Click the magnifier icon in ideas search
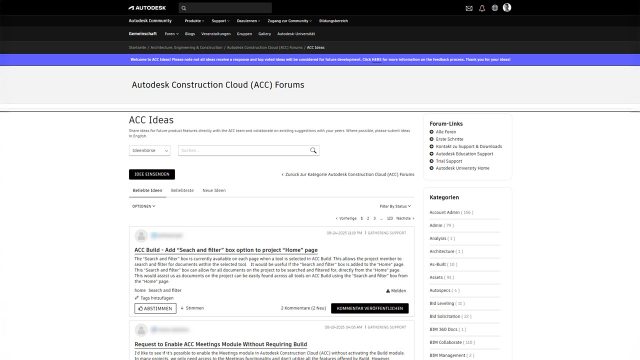Image resolution: width=640 pixels, height=360 pixels. point(313,151)
